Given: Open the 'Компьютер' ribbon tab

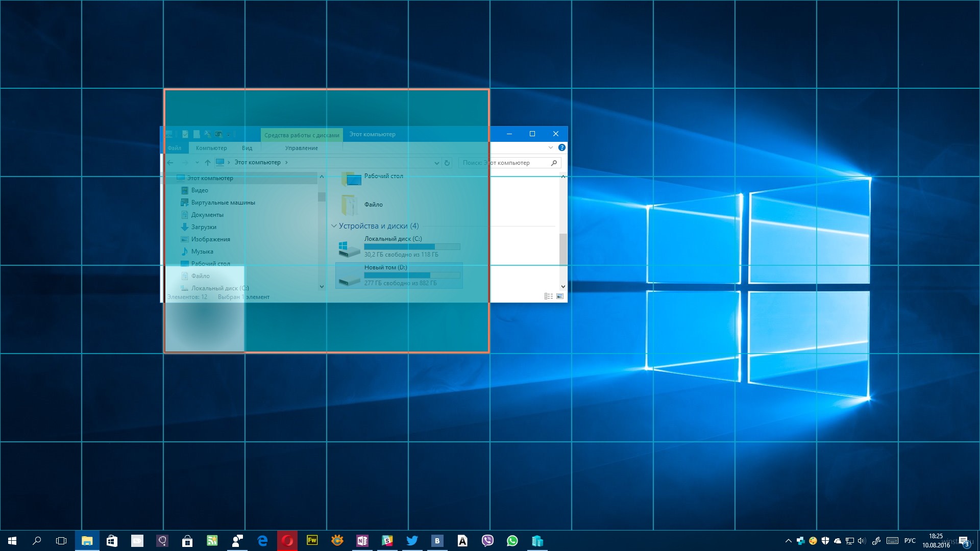Looking at the screenshot, I should (x=211, y=148).
